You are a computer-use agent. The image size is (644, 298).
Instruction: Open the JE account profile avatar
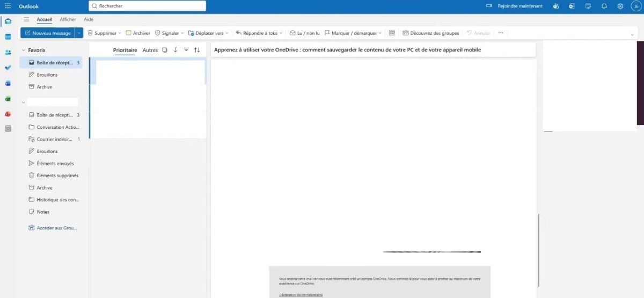[x=635, y=6]
